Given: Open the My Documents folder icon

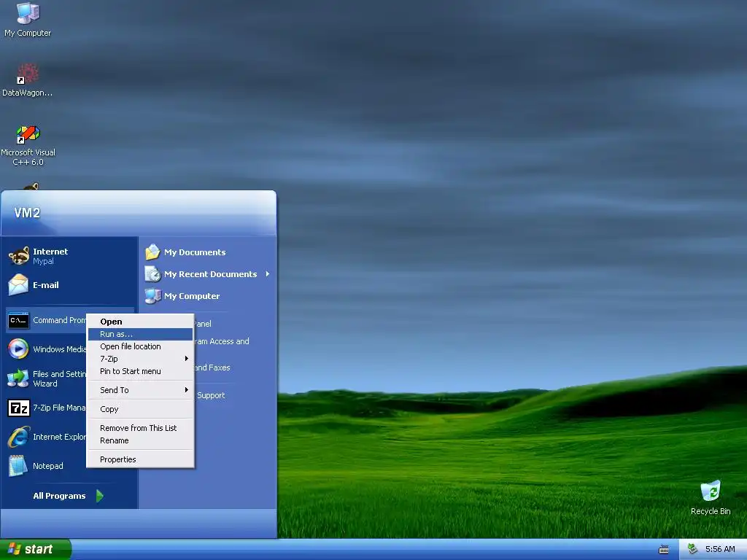Looking at the screenshot, I should (152, 252).
